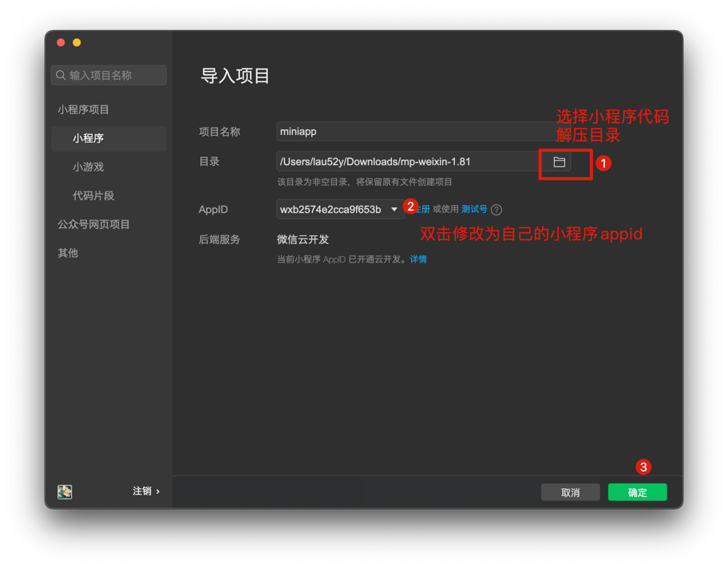Click the yellow minimize window button
Image resolution: width=728 pixels, height=568 pixels.
(77, 43)
